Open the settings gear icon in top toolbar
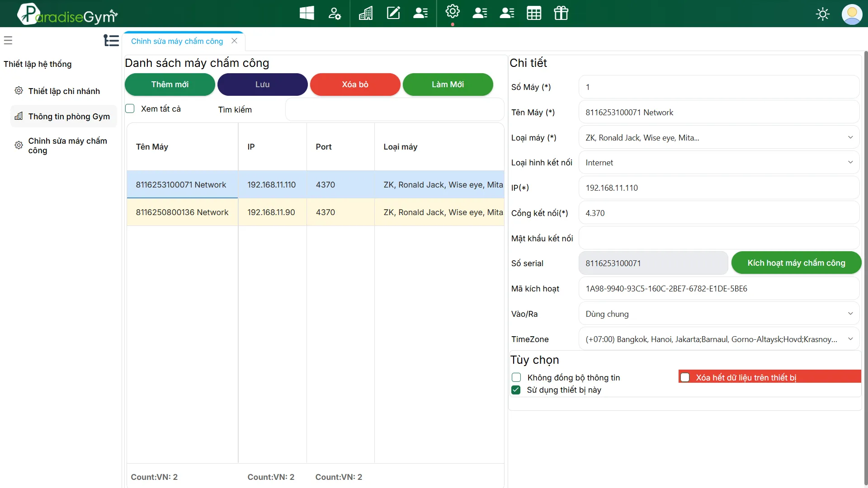Image resolution: width=868 pixels, height=488 pixels. (453, 11)
